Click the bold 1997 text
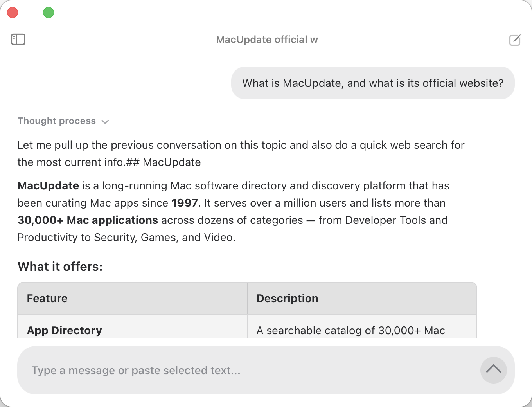 pos(185,203)
